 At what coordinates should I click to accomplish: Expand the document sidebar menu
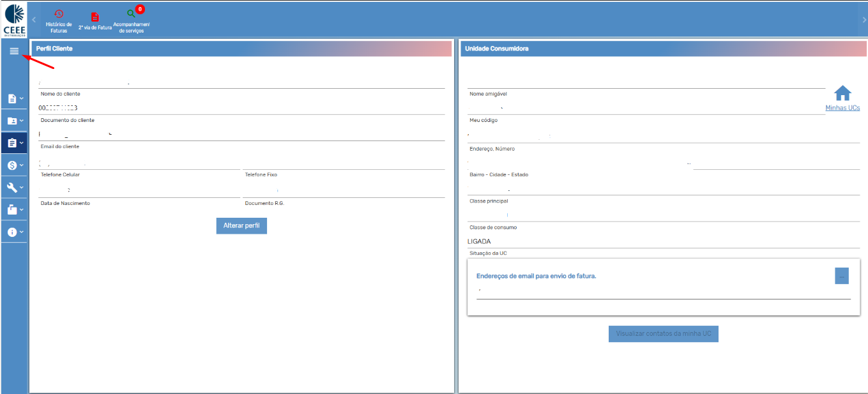[x=15, y=99]
